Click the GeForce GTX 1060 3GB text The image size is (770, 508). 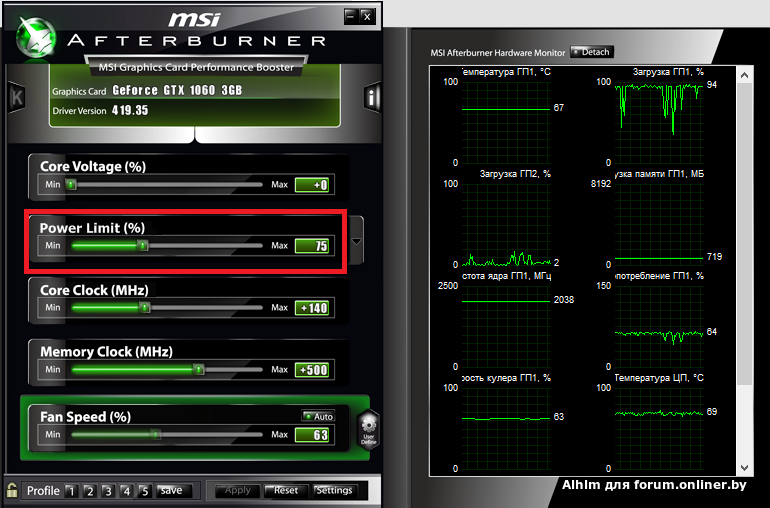click(x=177, y=90)
